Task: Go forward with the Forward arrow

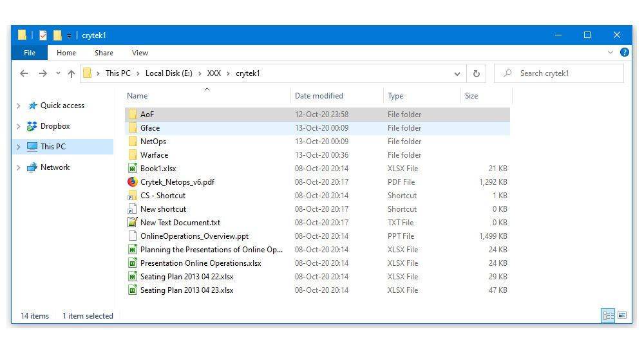Action: click(43, 73)
